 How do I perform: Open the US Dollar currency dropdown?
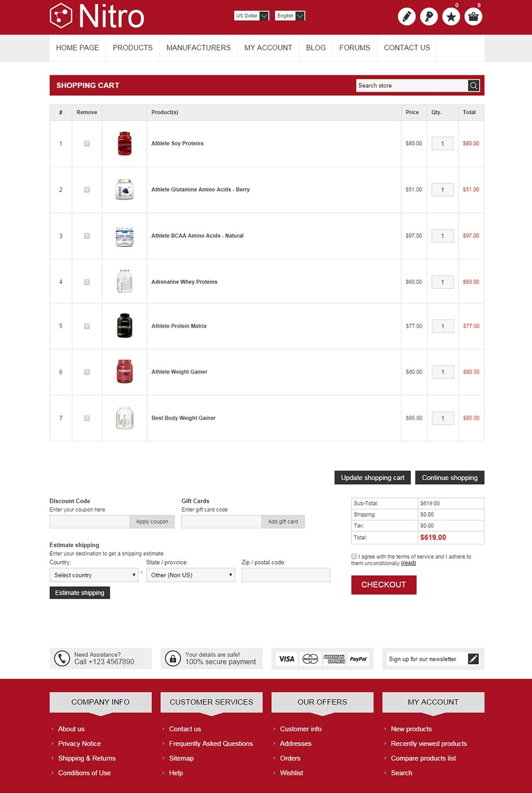252,16
